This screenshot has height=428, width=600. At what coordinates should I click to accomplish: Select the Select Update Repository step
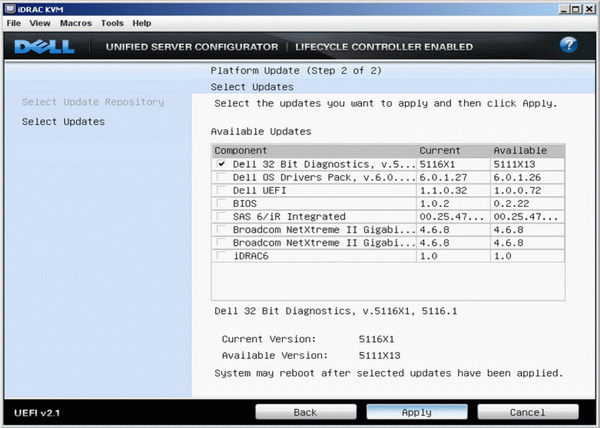(x=93, y=102)
